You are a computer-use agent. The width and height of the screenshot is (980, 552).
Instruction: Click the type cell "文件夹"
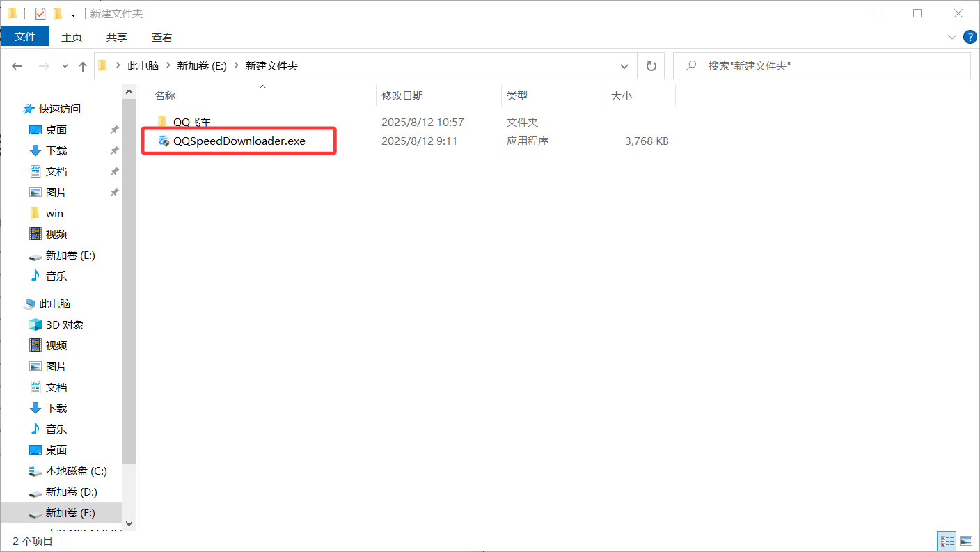[523, 122]
